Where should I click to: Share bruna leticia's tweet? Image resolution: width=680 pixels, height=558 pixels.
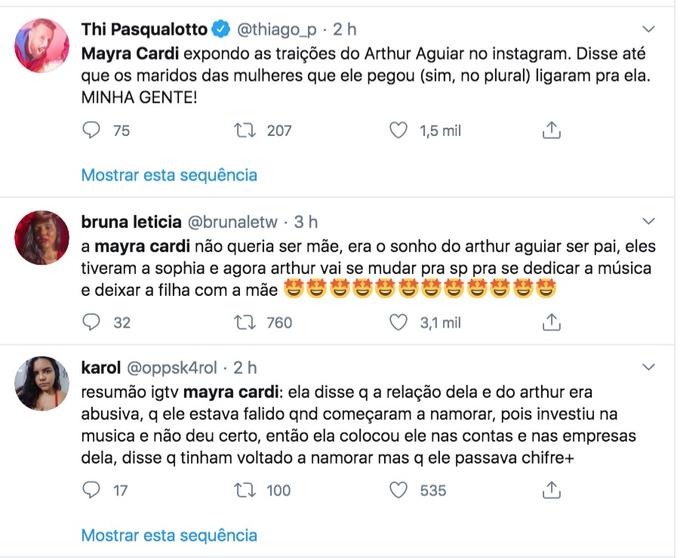551,322
